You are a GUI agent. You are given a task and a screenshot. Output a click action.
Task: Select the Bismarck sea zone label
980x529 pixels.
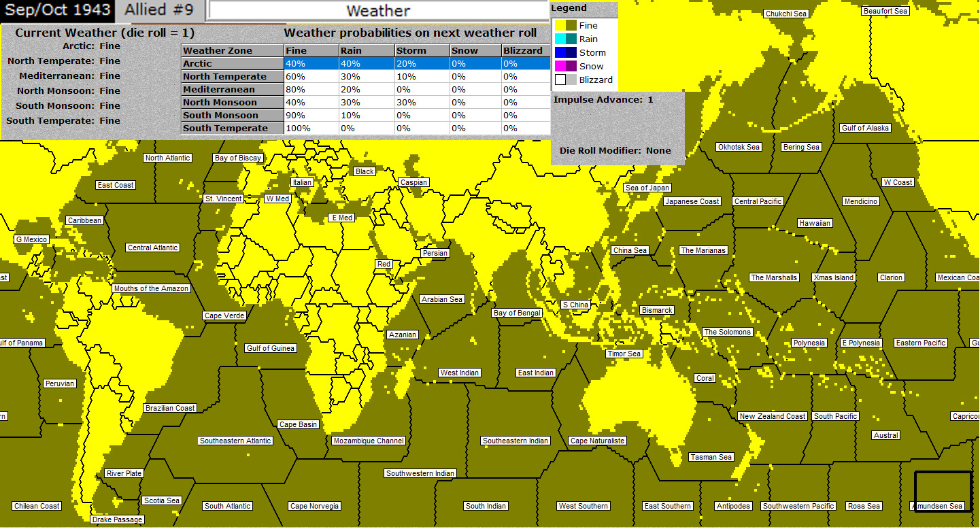click(x=657, y=310)
